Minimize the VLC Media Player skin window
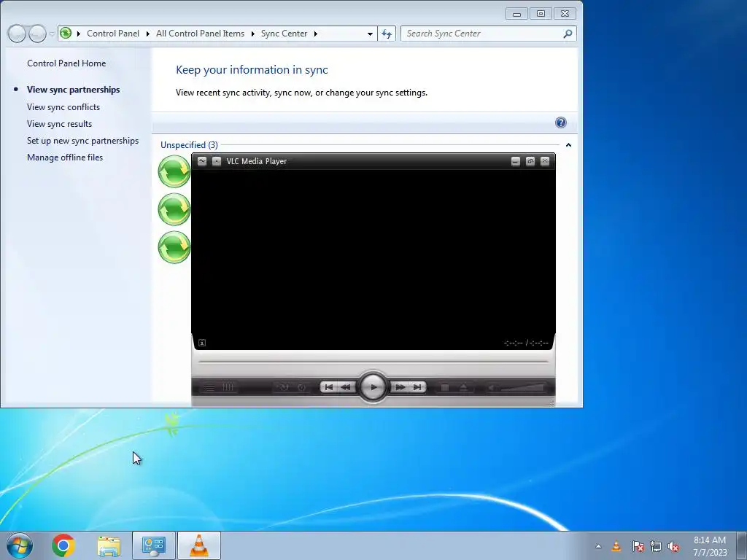 pos(516,161)
